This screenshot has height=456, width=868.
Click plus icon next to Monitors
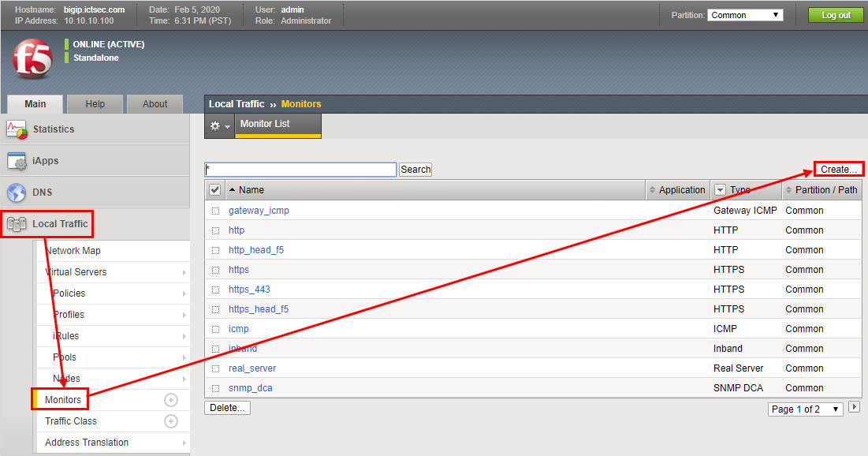coord(171,400)
